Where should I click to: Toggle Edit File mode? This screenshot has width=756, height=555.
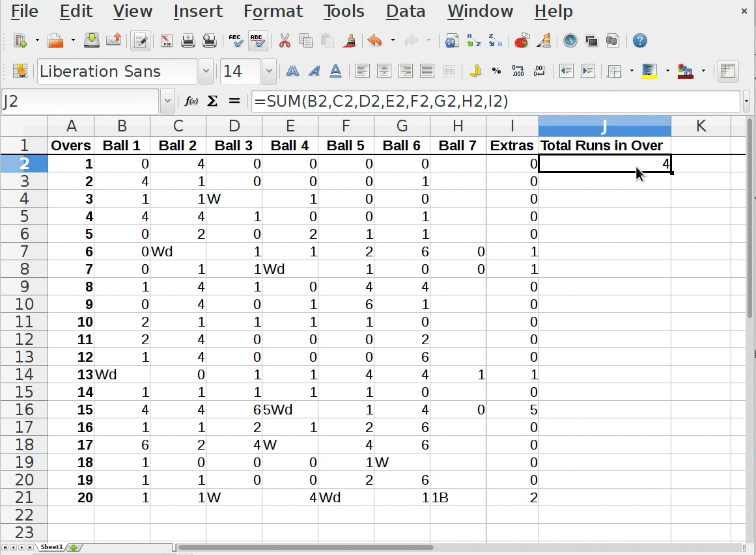(139, 41)
